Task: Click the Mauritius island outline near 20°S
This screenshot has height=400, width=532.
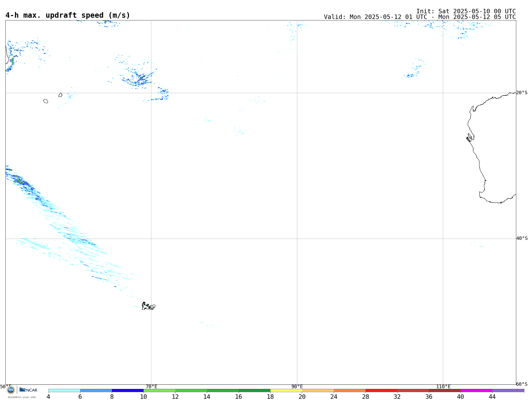Action: (60, 95)
